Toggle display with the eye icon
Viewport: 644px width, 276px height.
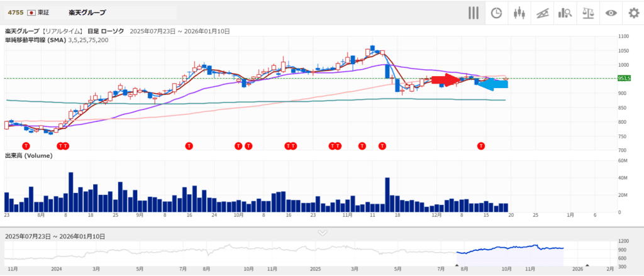[x=610, y=13]
